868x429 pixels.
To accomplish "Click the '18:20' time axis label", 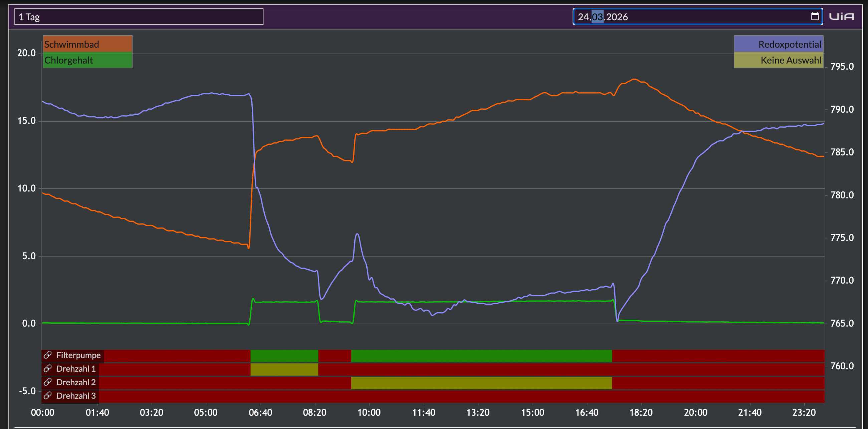I will 641,413.
